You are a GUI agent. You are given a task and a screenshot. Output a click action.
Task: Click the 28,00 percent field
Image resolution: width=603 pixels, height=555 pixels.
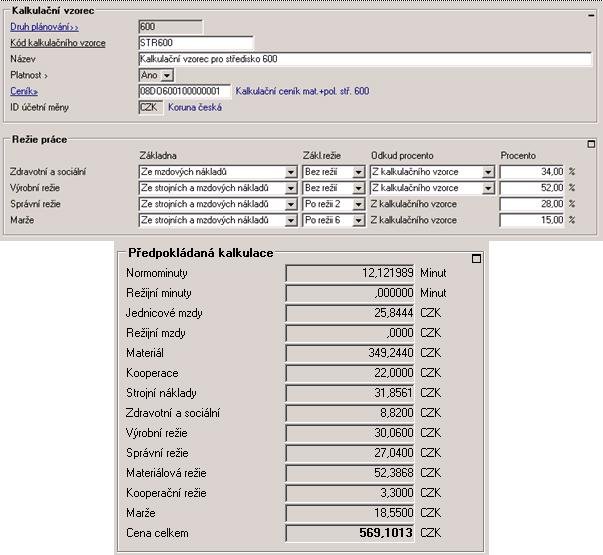[x=532, y=204]
